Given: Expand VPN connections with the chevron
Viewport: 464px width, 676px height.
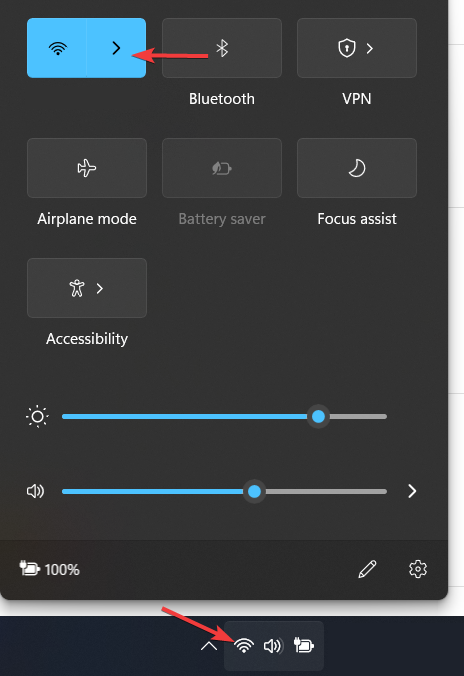Looking at the screenshot, I should [370, 48].
